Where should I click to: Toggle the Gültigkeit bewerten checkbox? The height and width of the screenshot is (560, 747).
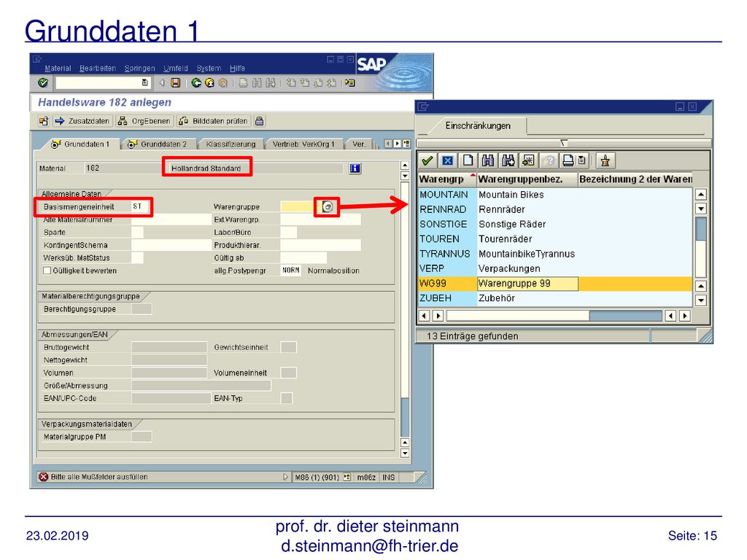click(47, 271)
